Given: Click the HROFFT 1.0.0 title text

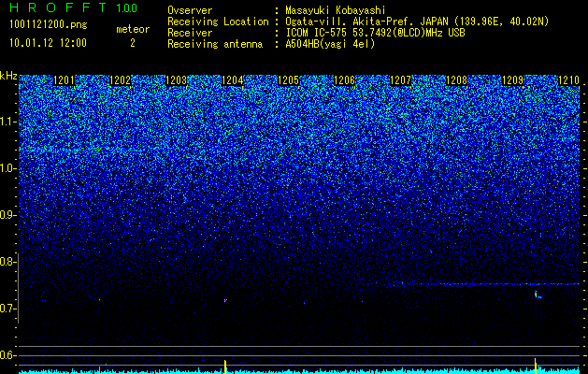Looking at the screenshot, I should [x=74, y=7].
